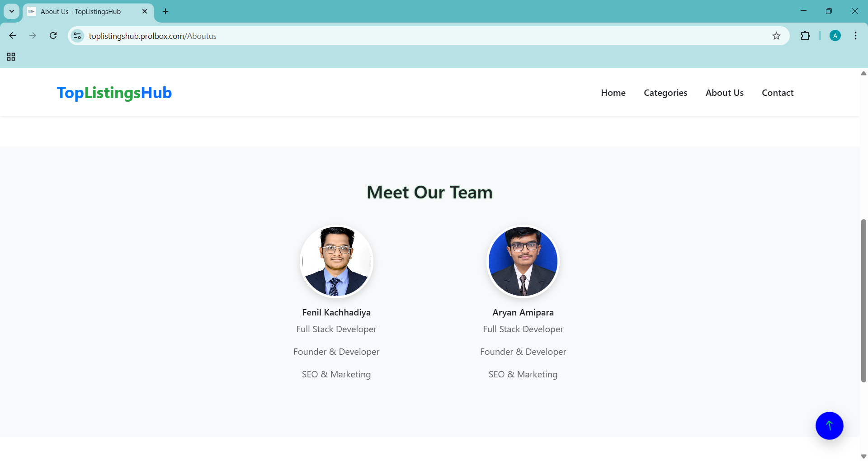View site information icon in address bar

click(x=78, y=36)
